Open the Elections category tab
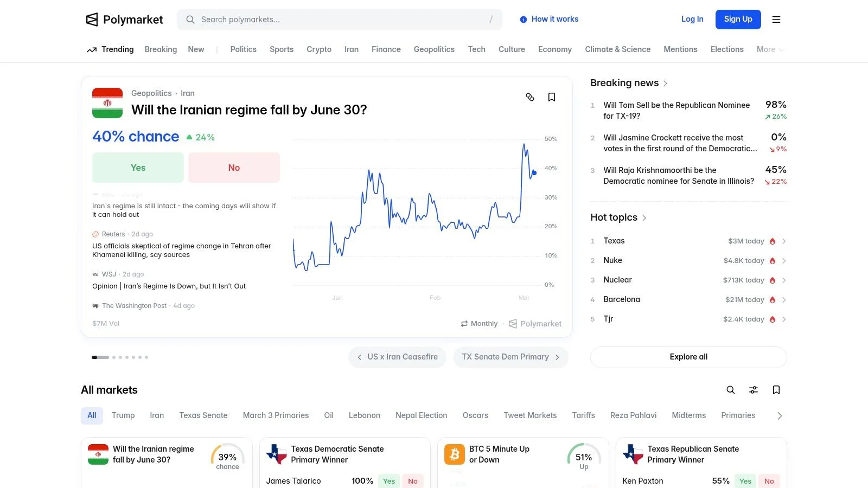The image size is (868, 488). pyautogui.click(x=727, y=49)
